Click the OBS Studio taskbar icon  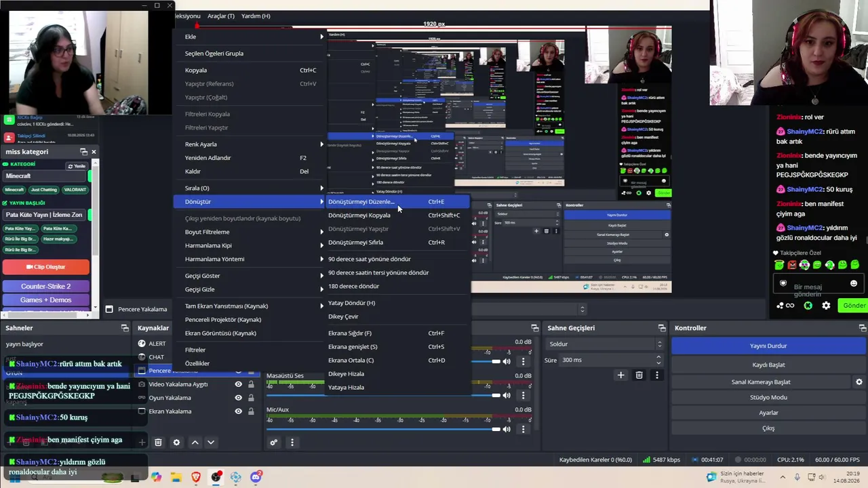coord(216,477)
